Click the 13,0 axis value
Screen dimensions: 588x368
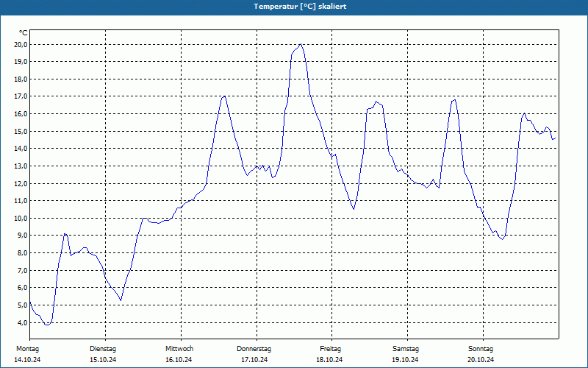click(x=21, y=166)
